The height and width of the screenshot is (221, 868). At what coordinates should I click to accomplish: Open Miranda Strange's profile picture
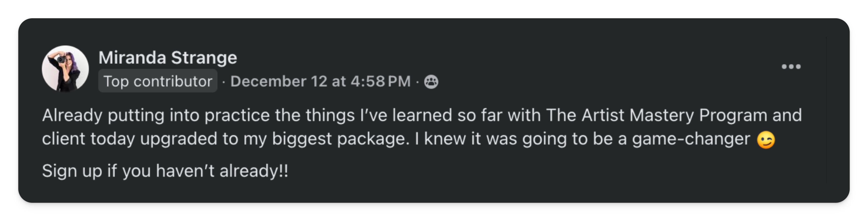point(65,69)
